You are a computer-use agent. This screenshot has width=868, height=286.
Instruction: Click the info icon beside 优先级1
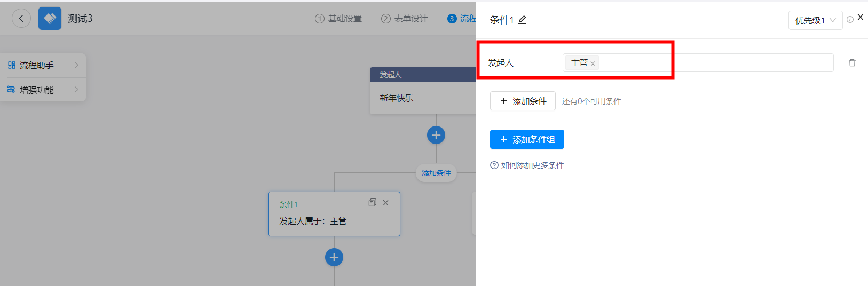point(850,20)
